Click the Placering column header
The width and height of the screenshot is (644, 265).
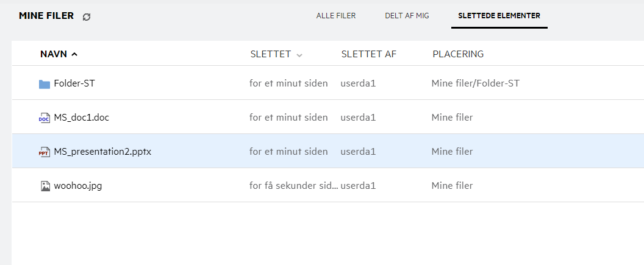(x=458, y=54)
